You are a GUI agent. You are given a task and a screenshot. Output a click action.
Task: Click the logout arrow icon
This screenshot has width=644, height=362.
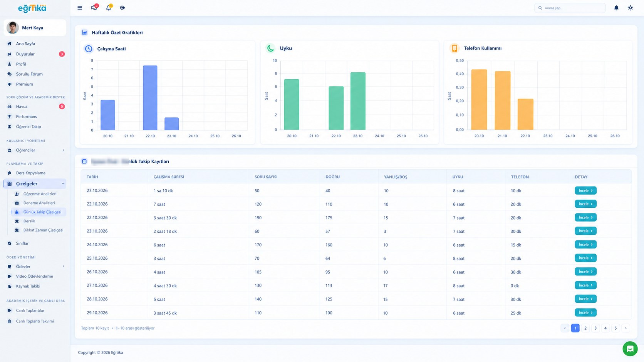[x=122, y=8]
